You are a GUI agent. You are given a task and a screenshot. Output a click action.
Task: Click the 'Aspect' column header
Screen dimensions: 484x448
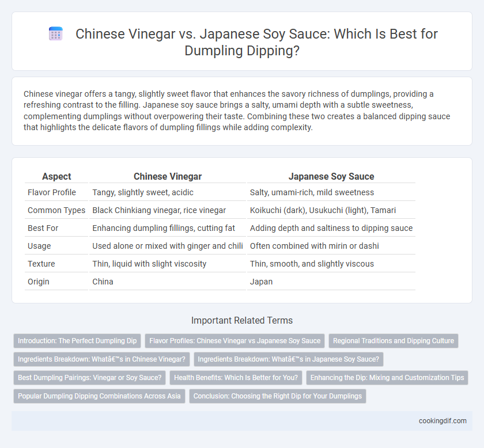(56, 176)
